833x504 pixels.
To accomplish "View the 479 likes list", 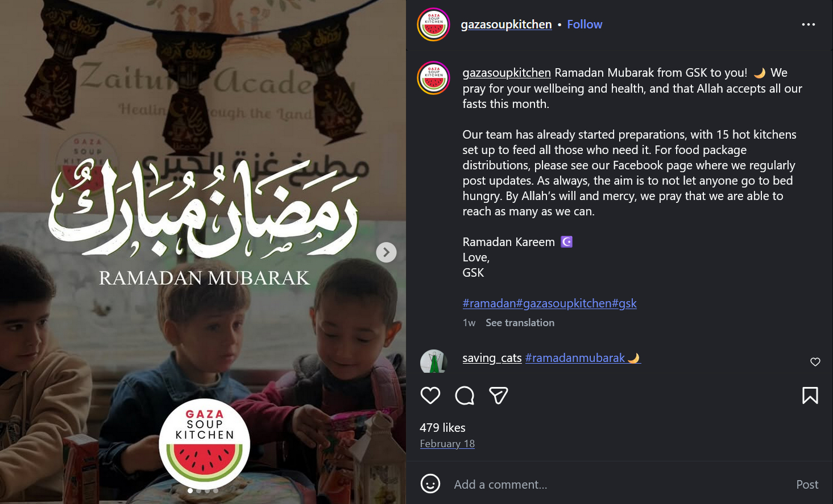I will click(442, 428).
